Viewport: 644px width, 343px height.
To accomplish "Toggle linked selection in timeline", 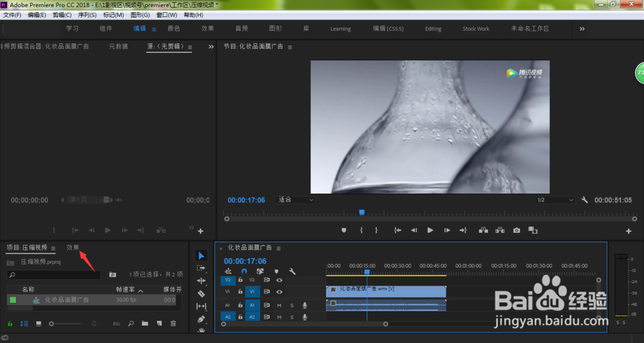I will tap(260, 272).
